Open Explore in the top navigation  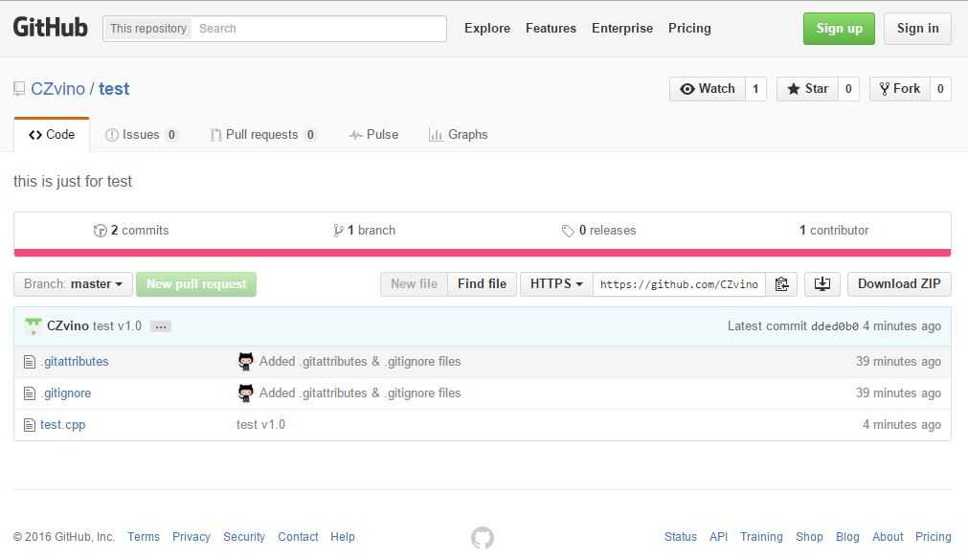click(x=487, y=29)
